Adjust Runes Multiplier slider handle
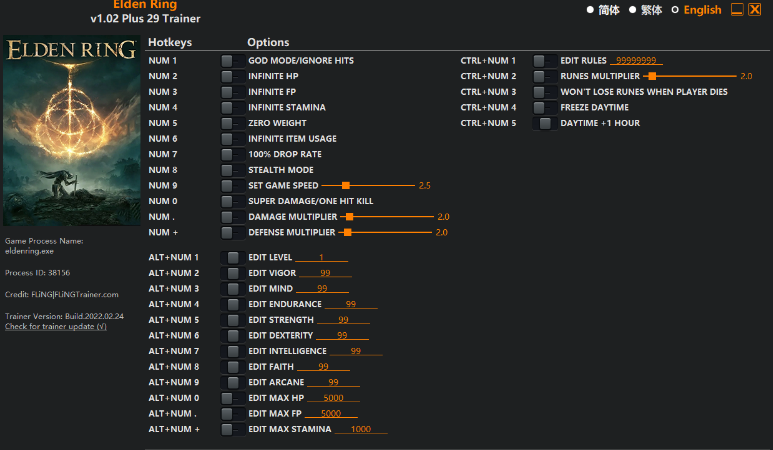 [x=652, y=76]
